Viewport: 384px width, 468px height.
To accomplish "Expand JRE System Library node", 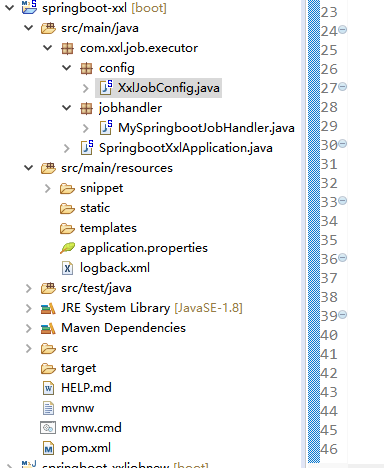I will click(x=29, y=308).
